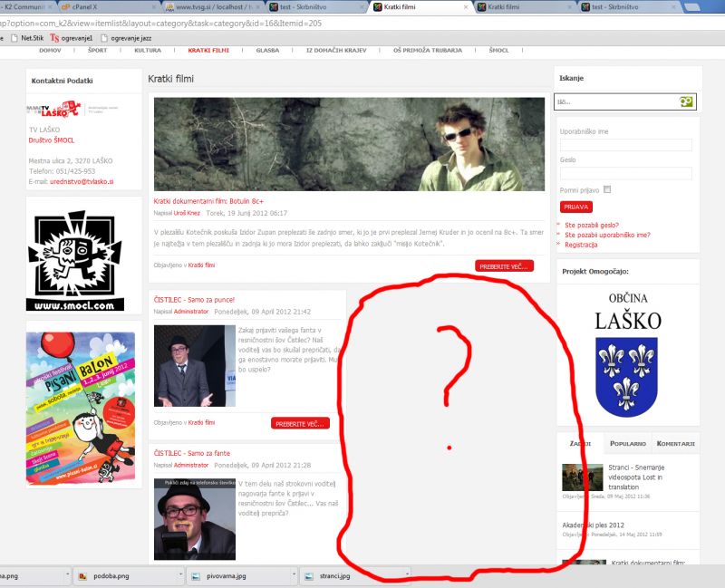Screen dimensions: 725x588
Task: Open the ŠPORT menu item
Action: tap(97, 50)
